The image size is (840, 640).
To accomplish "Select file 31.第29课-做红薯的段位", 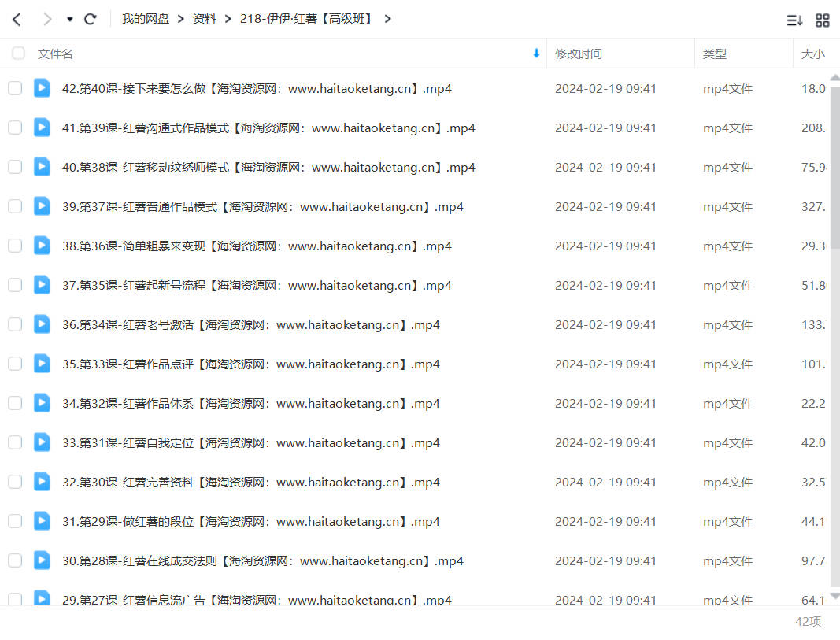I will tap(250, 522).
